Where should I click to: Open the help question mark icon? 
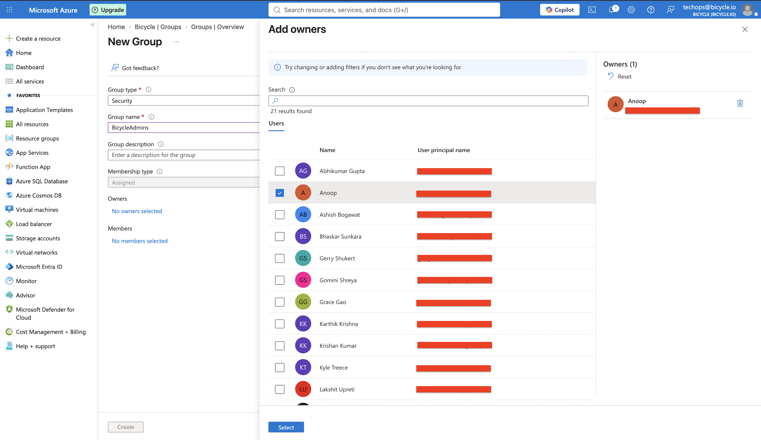(651, 10)
